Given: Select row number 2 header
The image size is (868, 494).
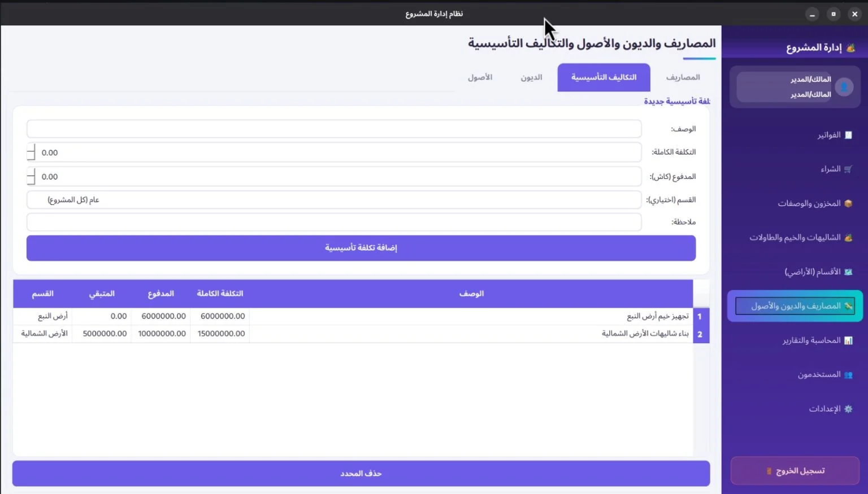Looking at the screenshot, I should (700, 334).
